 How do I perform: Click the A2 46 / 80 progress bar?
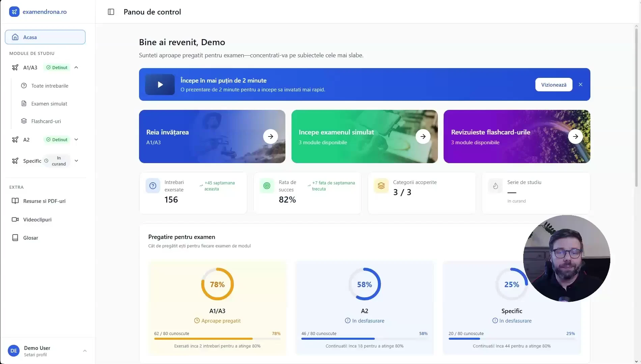(364, 339)
